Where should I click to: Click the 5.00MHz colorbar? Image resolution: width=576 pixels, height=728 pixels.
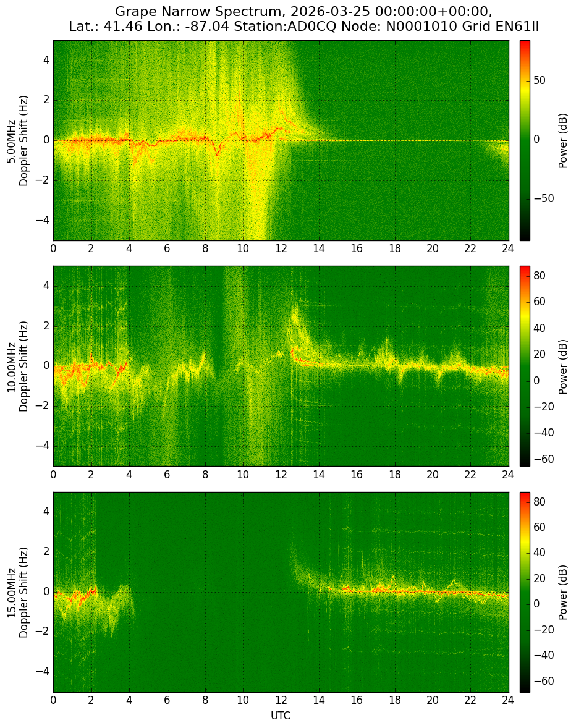525,140
